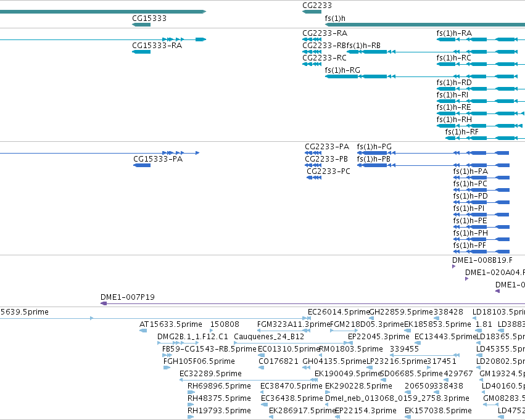Open the EK185853.5prime EST label
525x420 pixels.
(x=437, y=324)
